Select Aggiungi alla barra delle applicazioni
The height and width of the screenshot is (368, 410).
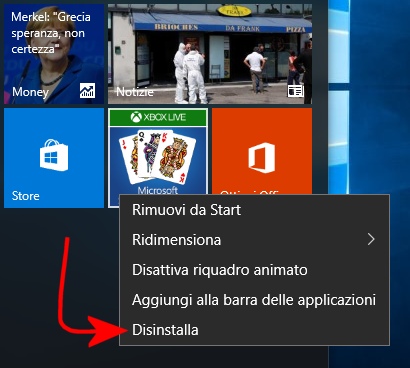pos(254,300)
